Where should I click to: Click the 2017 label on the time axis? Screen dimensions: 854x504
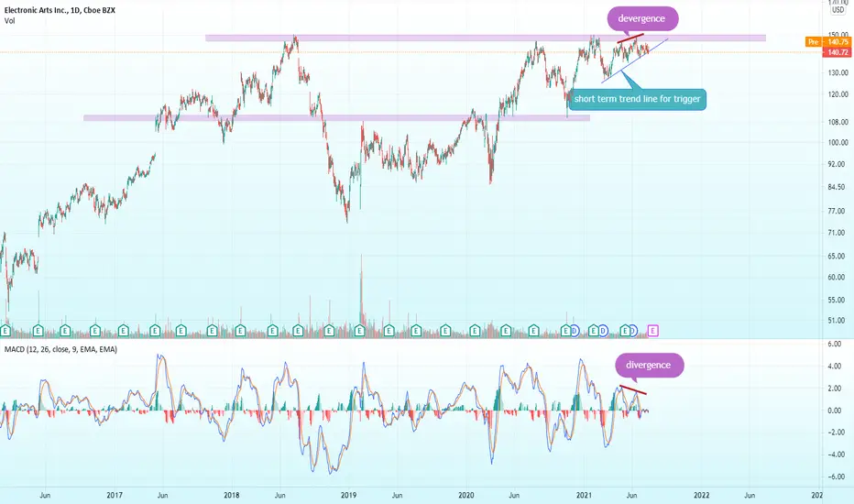[115, 495]
